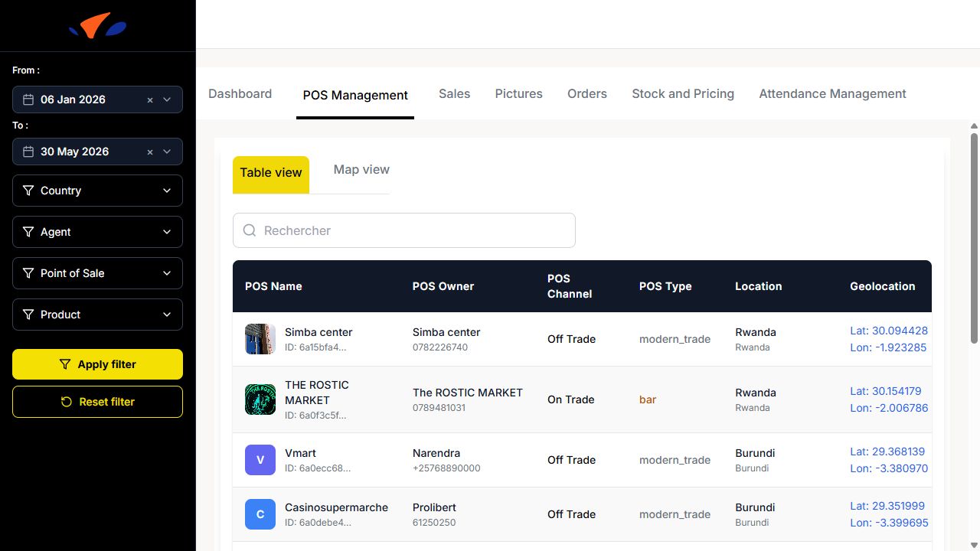Switch to the Pictures tab

518,94
